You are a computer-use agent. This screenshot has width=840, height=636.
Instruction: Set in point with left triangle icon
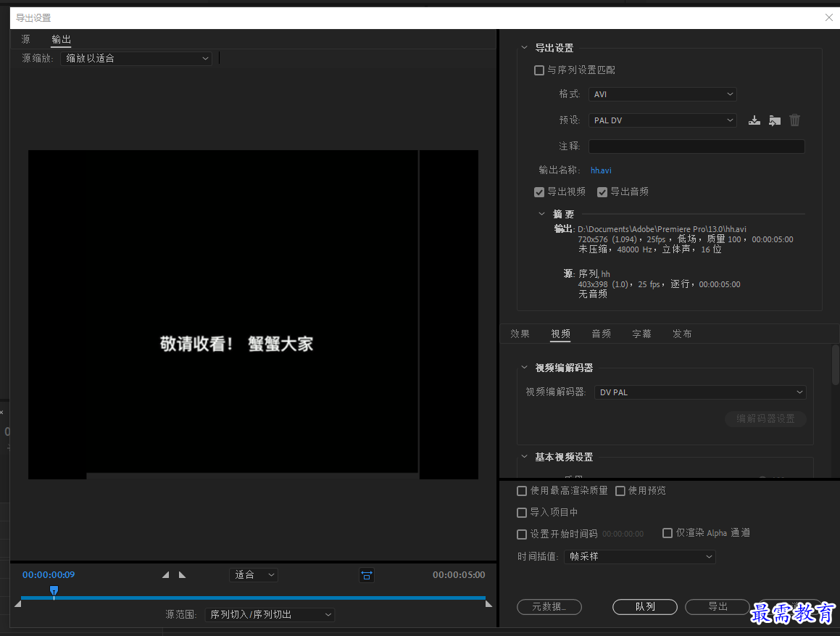point(165,575)
